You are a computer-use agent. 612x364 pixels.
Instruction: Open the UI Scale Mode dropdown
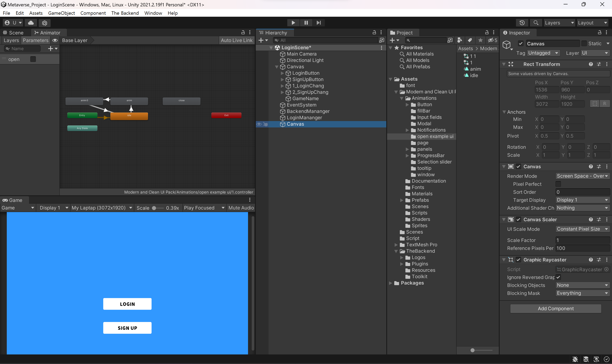(x=582, y=229)
